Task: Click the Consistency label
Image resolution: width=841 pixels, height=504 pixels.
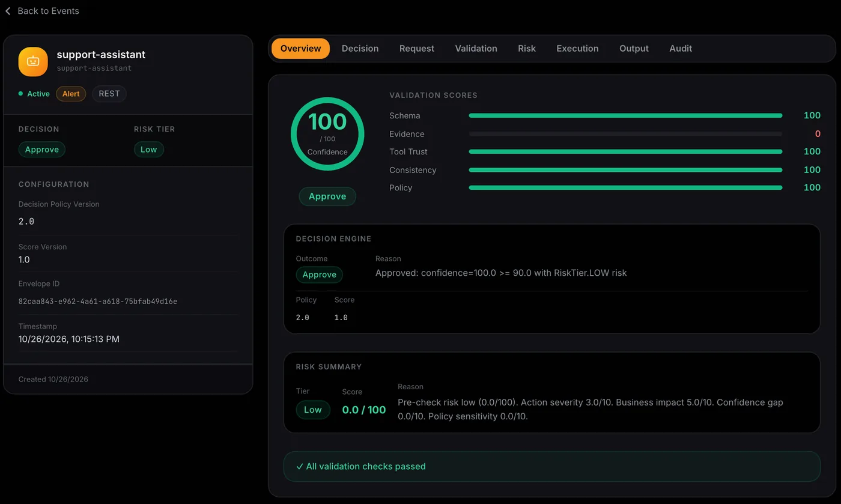Action: coord(413,170)
